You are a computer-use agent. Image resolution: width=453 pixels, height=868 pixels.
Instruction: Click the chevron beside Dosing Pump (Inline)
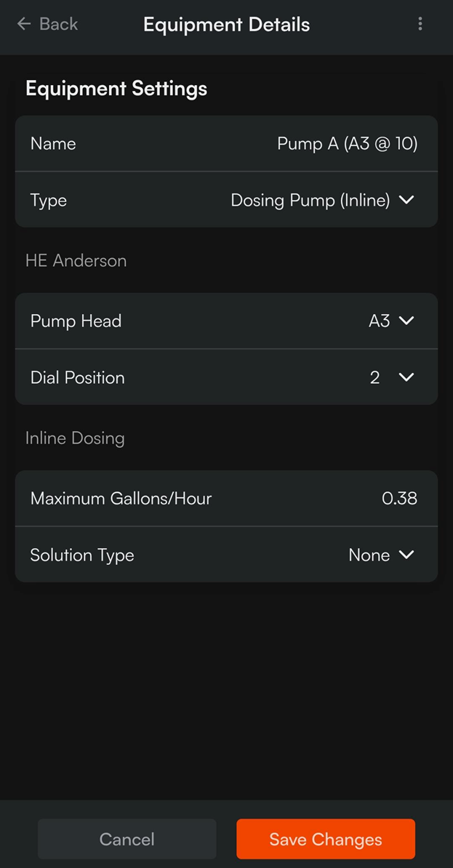click(x=406, y=200)
